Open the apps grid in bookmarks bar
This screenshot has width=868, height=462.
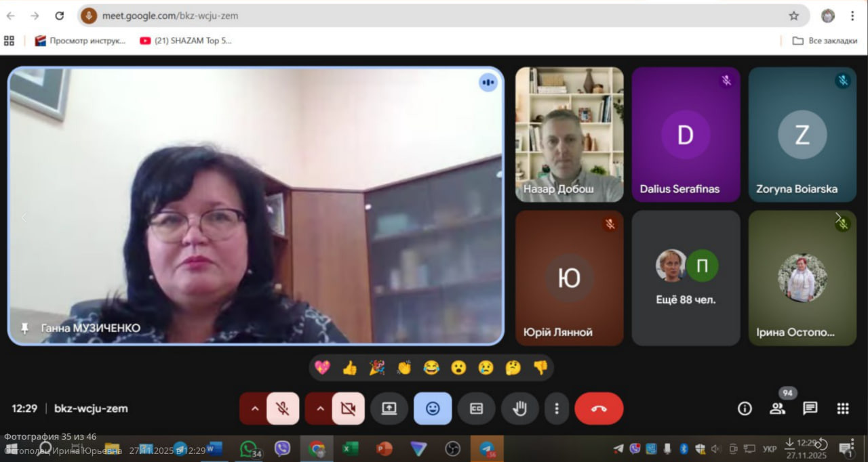click(x=9, y=41)
